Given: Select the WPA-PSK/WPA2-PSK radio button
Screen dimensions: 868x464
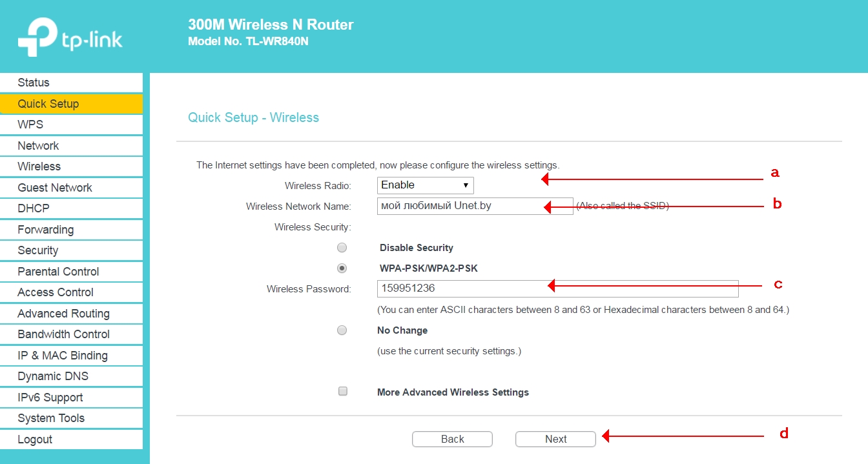Looking at the screenshot, I should click(x=342, y=268).
